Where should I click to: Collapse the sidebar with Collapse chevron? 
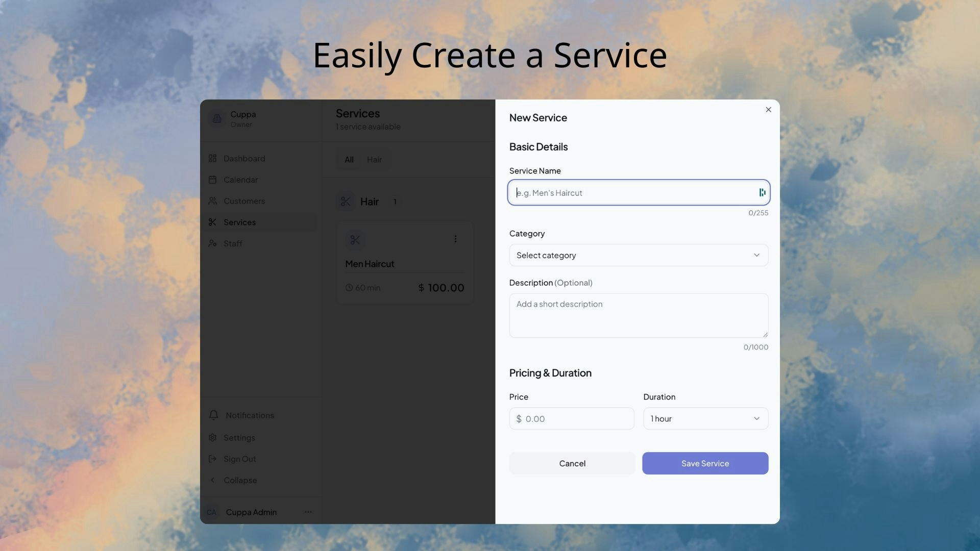tap(213, 480)
